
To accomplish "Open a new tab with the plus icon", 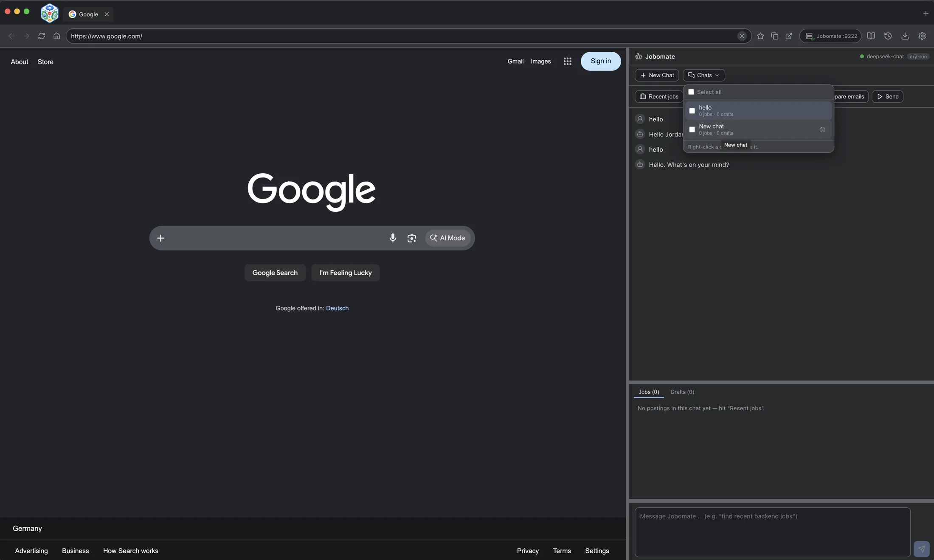I will click(926, 13).
